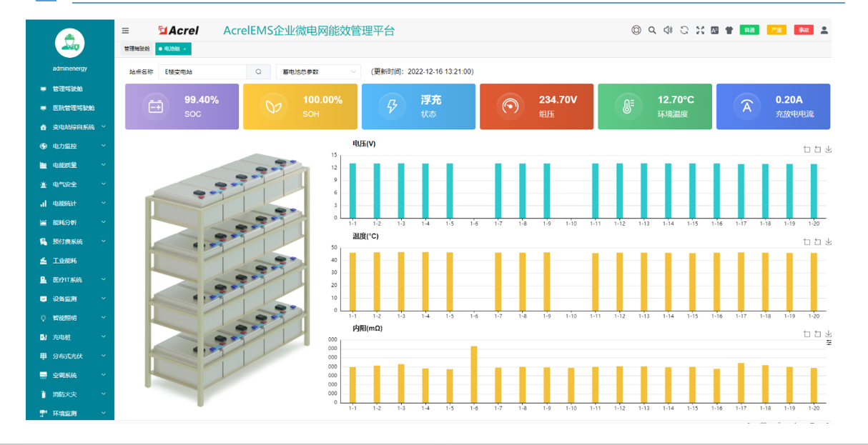Click the 充放电电流 ammeter icon
Viewport: 868px width, 445px height.
746,106
